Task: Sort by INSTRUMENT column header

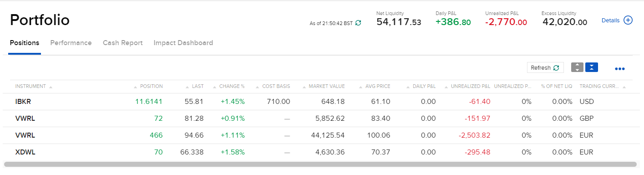Action: [30, 86]
